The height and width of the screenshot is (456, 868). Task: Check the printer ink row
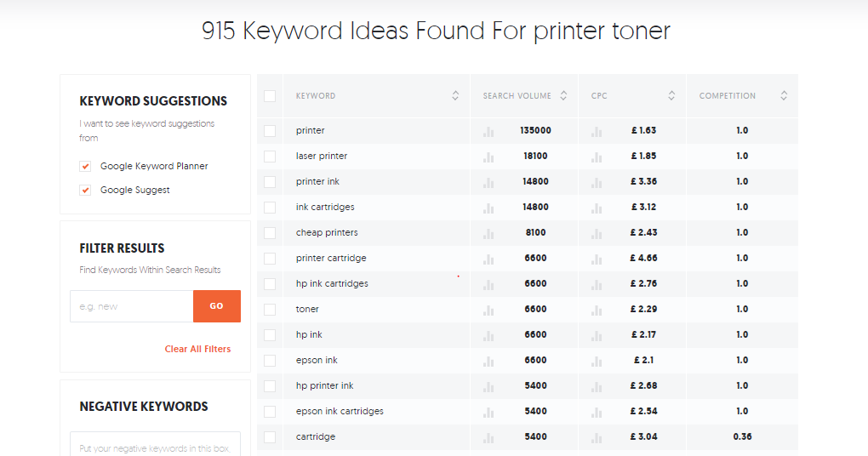pyautogui.click(x=270, y=181)
